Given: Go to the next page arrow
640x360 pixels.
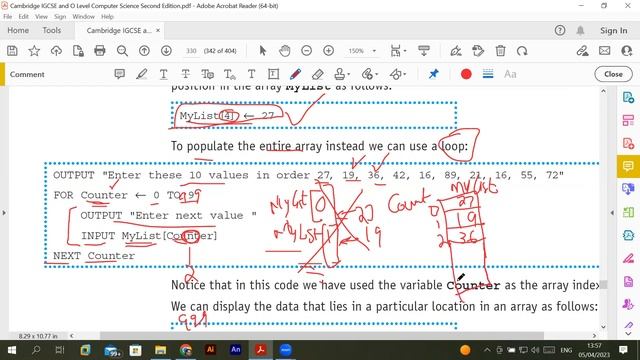Looking at the screenshot, I should pyautogui.click(x=166, y=51).
